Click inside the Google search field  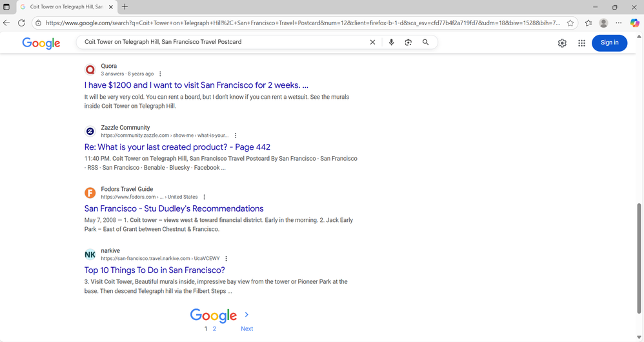pyautogui.click(x=219, y=43)
